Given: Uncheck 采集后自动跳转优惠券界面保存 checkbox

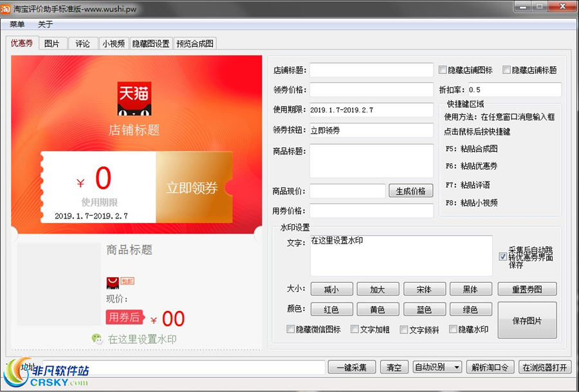Looking at the screenshot, I should click(x=502, y=256).
